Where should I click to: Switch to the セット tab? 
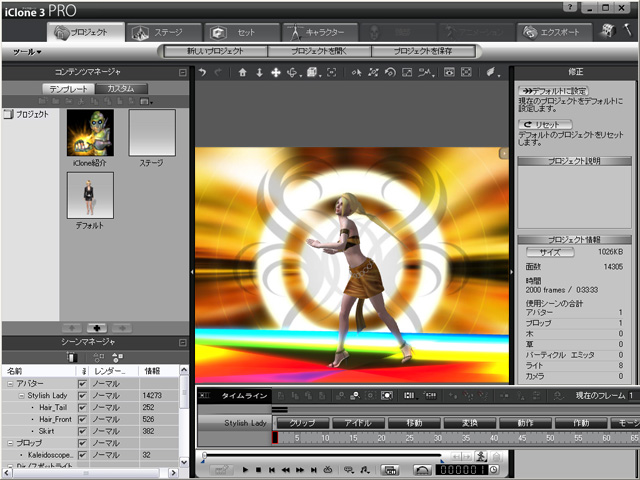(x=242, y=32)
